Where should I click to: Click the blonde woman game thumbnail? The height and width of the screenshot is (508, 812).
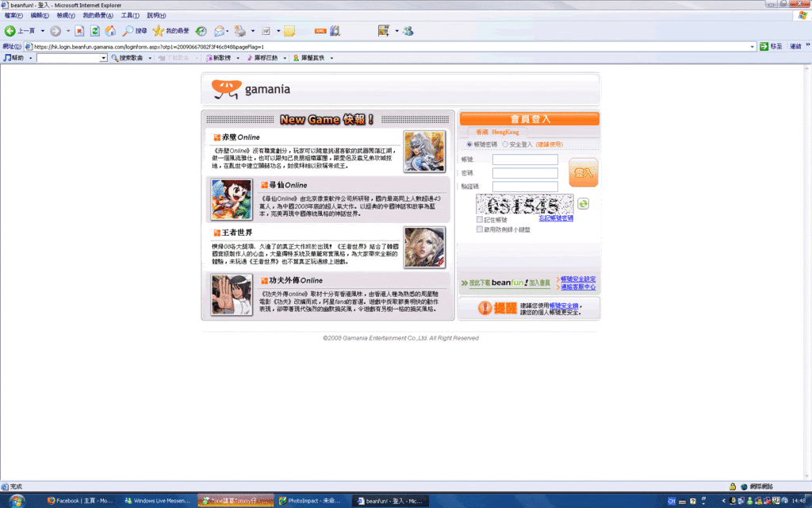424,248
